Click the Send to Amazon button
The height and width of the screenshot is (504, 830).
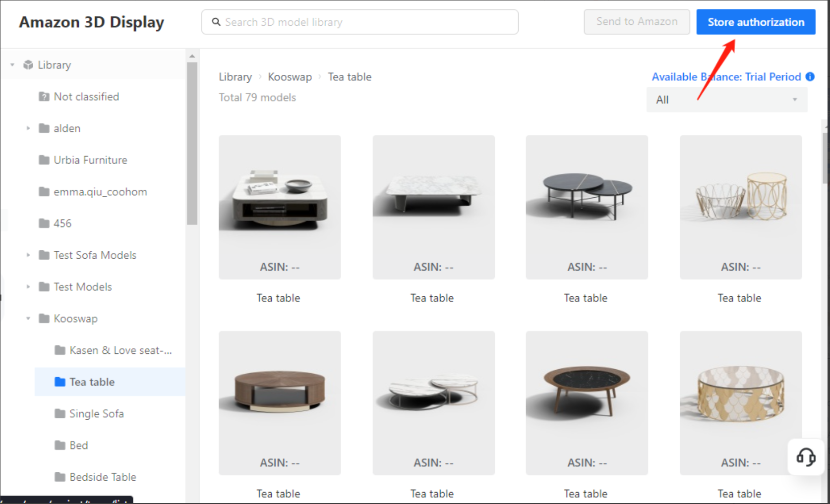[636, 22]
